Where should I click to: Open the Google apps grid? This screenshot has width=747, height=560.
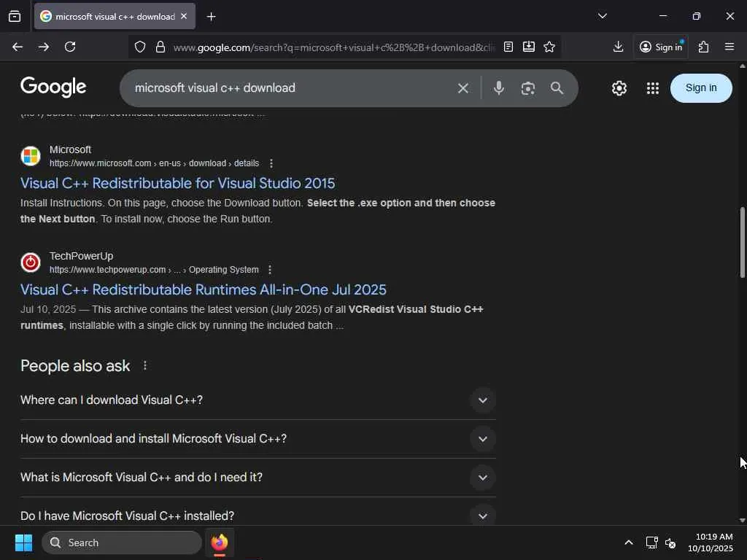click(x=653, y=88)
